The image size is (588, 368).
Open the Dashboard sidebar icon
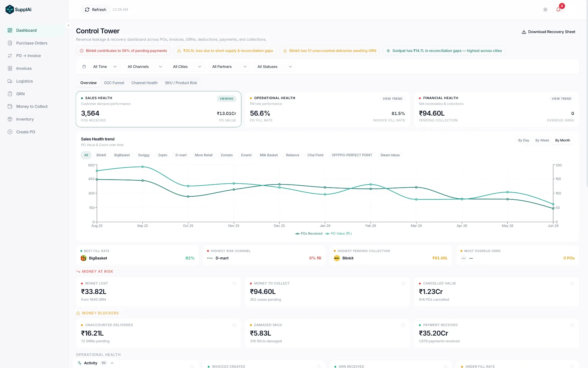10,30
